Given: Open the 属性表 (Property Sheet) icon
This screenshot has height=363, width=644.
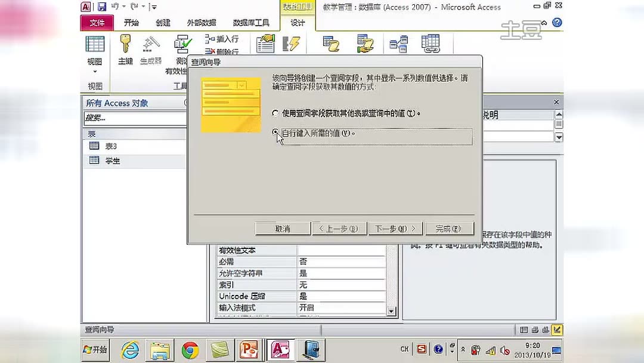Looking at the screenshot, I should (264, 43).
